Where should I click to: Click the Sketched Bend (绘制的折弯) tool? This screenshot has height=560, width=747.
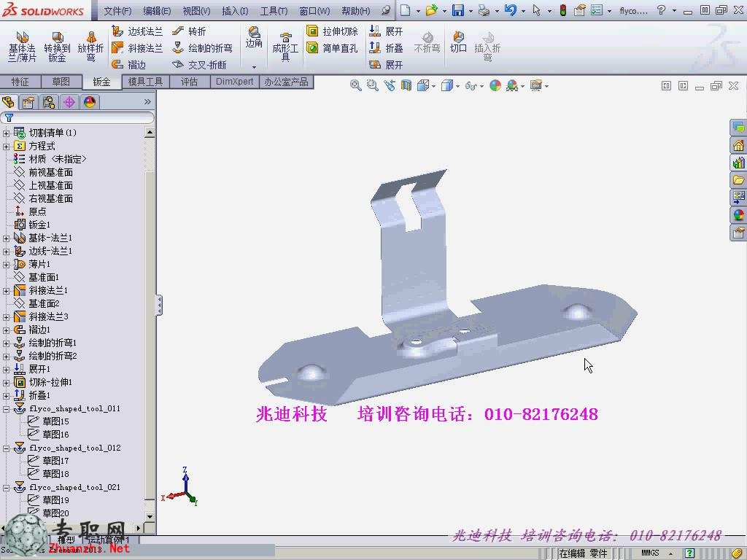tap(203, 48)
